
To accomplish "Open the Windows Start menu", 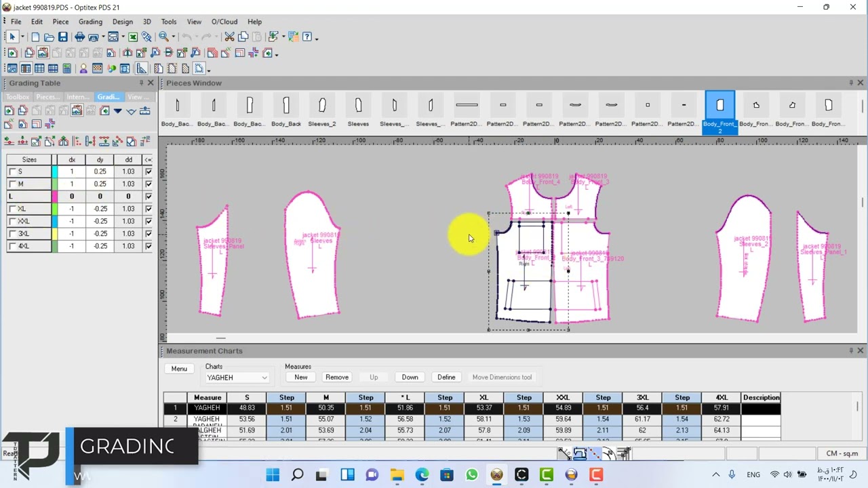I will pyautogui.click(x=273, y=475).
